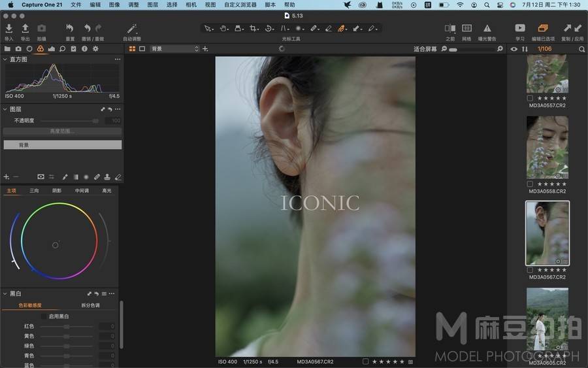Toggle the 之前 before/after view
This screenshot has width=588, height=368.
pyautogui.click(x=450, y=29)
